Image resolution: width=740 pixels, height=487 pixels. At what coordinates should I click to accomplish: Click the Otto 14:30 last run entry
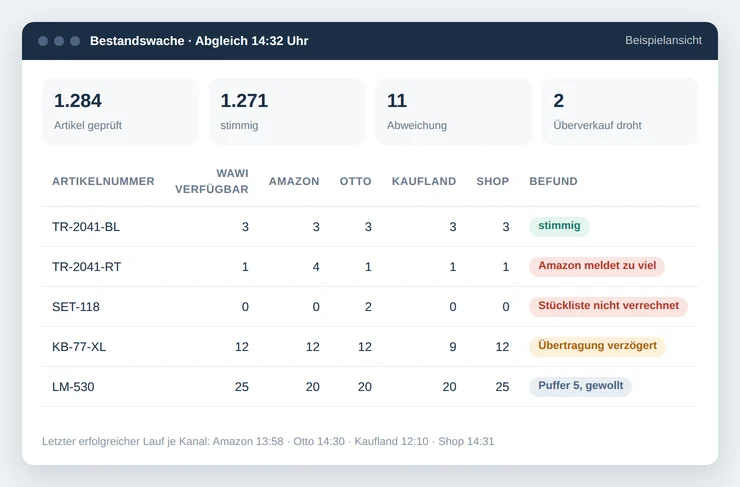click(x=319, y=442)
